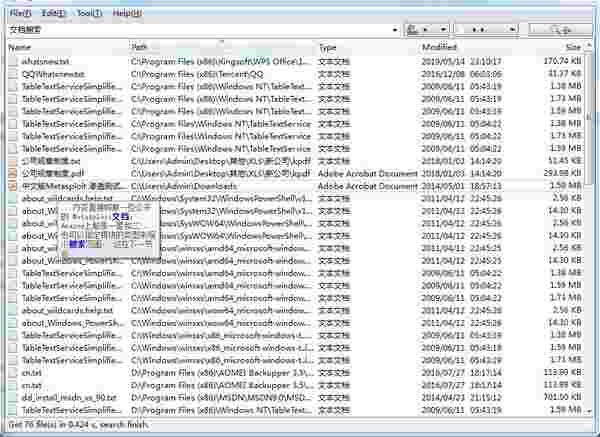Click the 293.98 KB size value
The height and width of the screenshot is (437, 600).
point(562,173)
